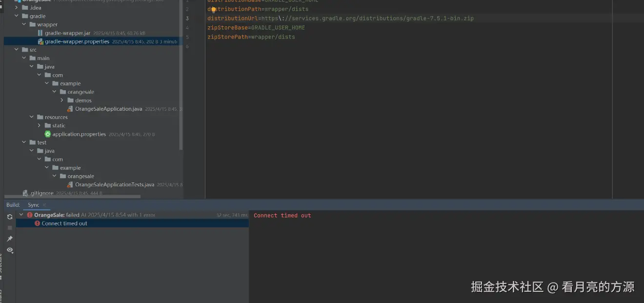Select the orangesale package under test
Viewport: 644px width, 303px height.
click(x=80, y=176)
